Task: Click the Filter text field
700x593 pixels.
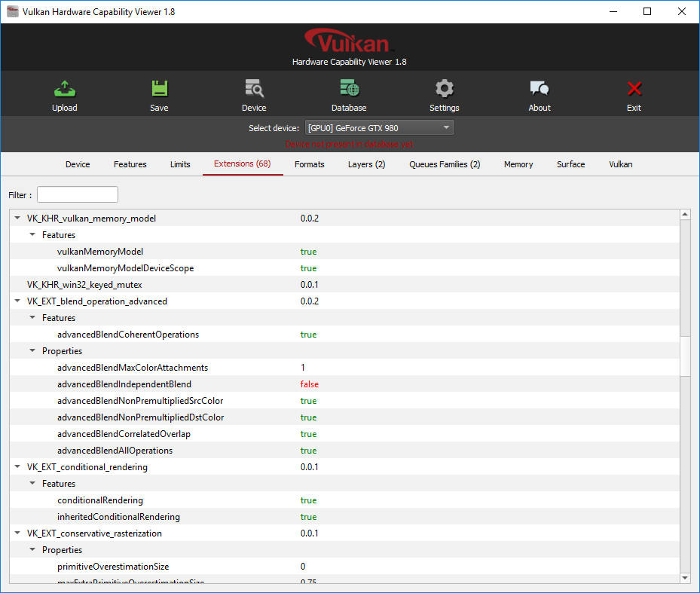Action: tap(77, 194)
